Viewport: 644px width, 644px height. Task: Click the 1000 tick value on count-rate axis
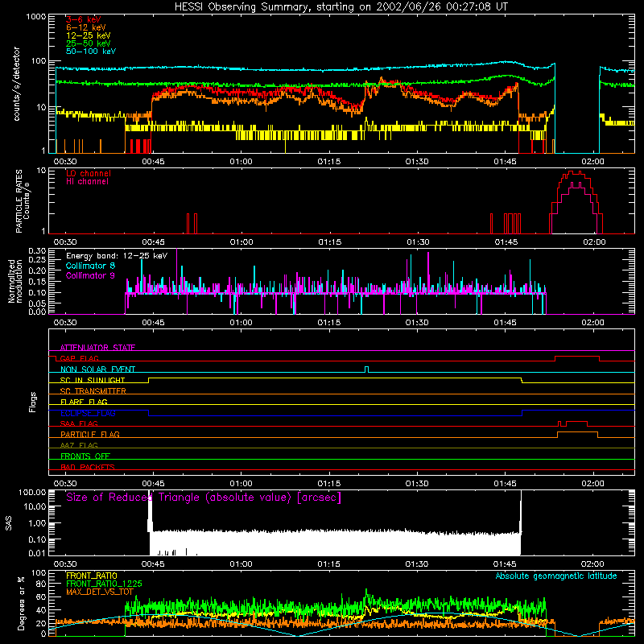(x=35, y=17)
